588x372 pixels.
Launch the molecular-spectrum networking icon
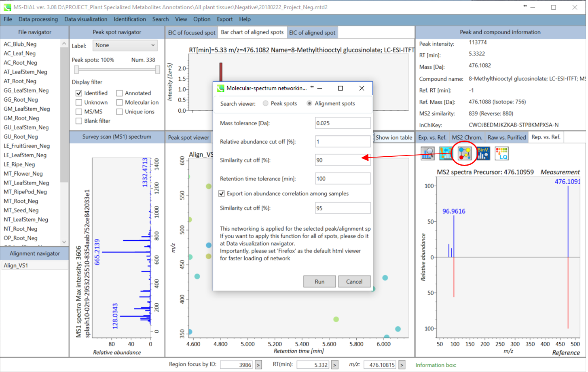tap(465, 153)
